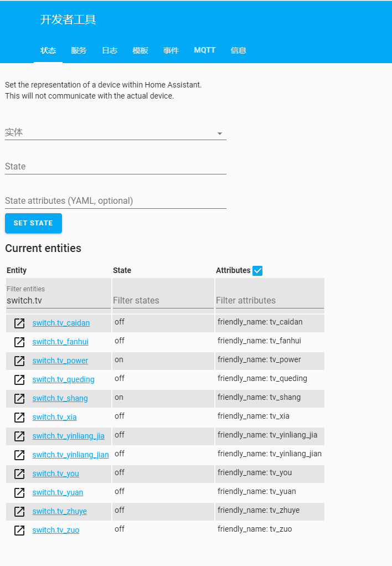Open entity info icon for switch.tv_shang
Screen dimensions: 392x566
coord(19,398)
